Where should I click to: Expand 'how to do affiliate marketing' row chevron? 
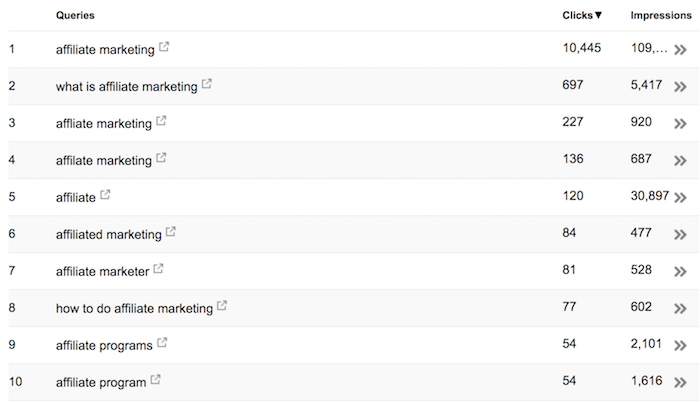pos(680,308)
